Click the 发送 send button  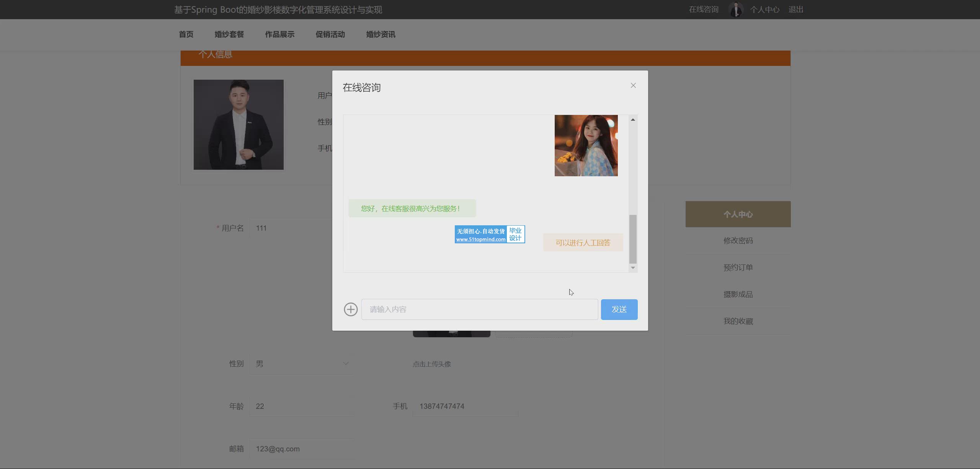point(619,309)
